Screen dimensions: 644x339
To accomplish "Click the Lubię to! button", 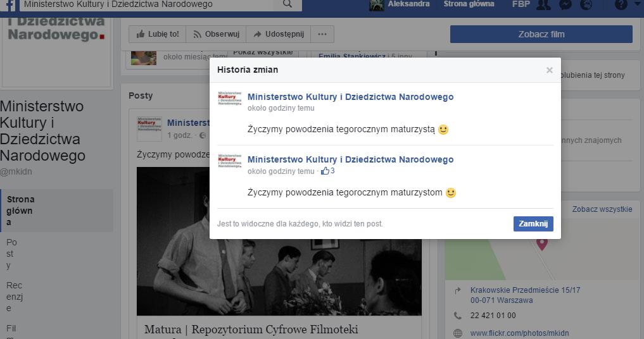I will (x=157, y=34).
